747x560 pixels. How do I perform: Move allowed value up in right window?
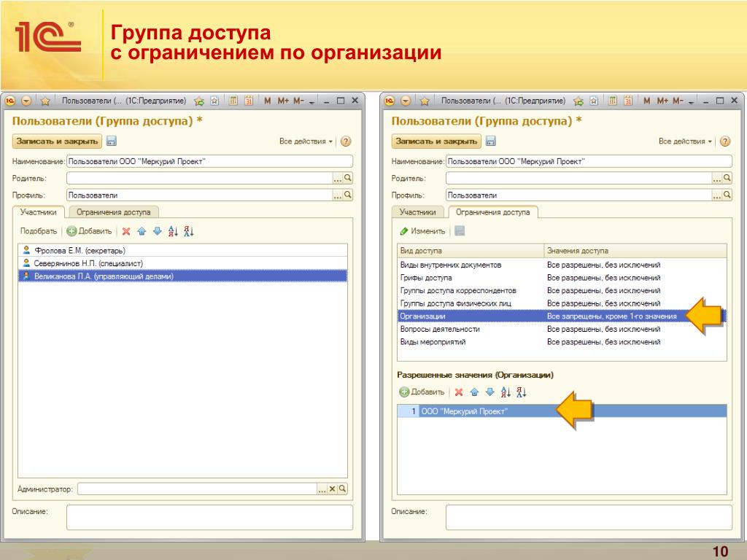474,392
